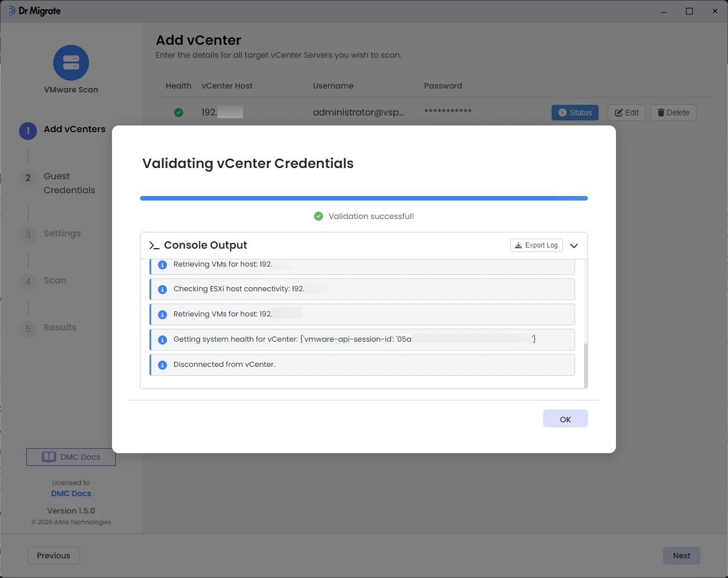
Task: Click the 'Disconnected from vCenter.' log line
Action: tap(362, 365)
